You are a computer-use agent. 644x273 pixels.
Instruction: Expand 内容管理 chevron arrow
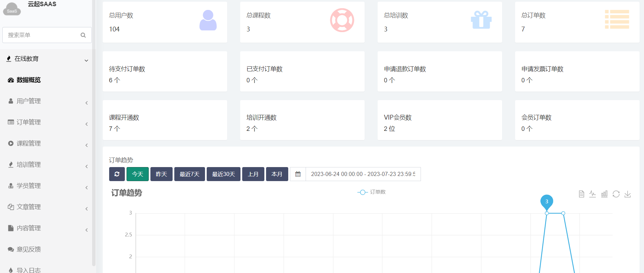(87, 230)
